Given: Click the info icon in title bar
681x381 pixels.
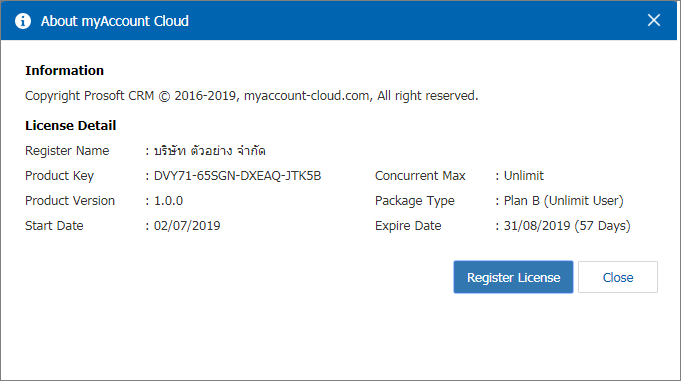Looking at the screenshot, I should (23, 21).
